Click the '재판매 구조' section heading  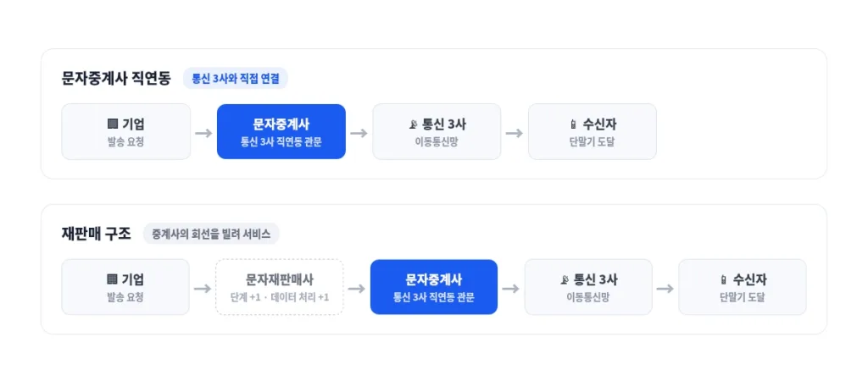click(97, 234)
